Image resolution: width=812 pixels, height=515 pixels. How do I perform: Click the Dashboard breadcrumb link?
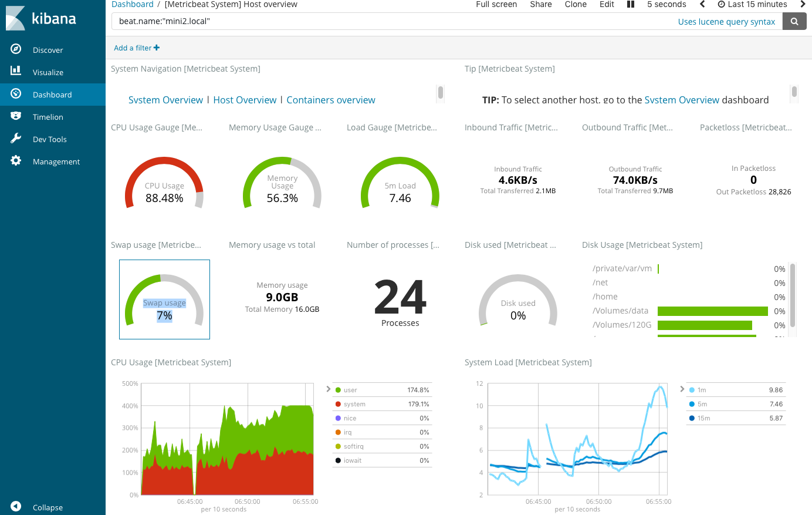tap(133, 4)
